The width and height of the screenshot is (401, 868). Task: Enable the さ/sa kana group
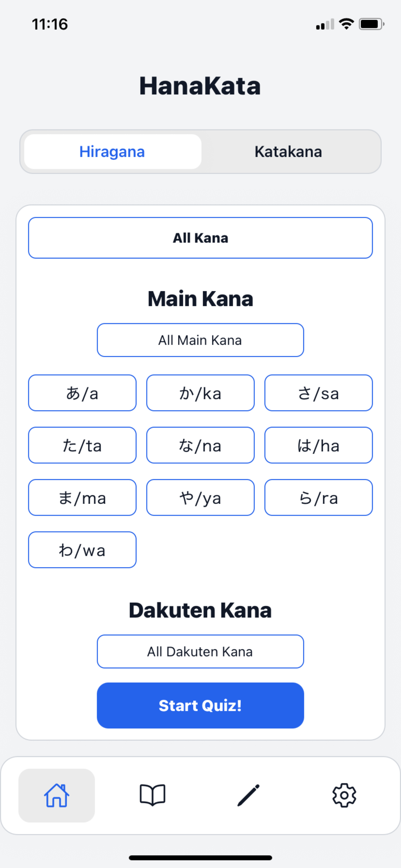click(x=319, y=393)
